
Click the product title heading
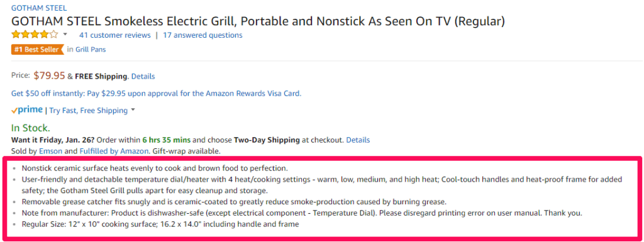click(x=258, y=21)
